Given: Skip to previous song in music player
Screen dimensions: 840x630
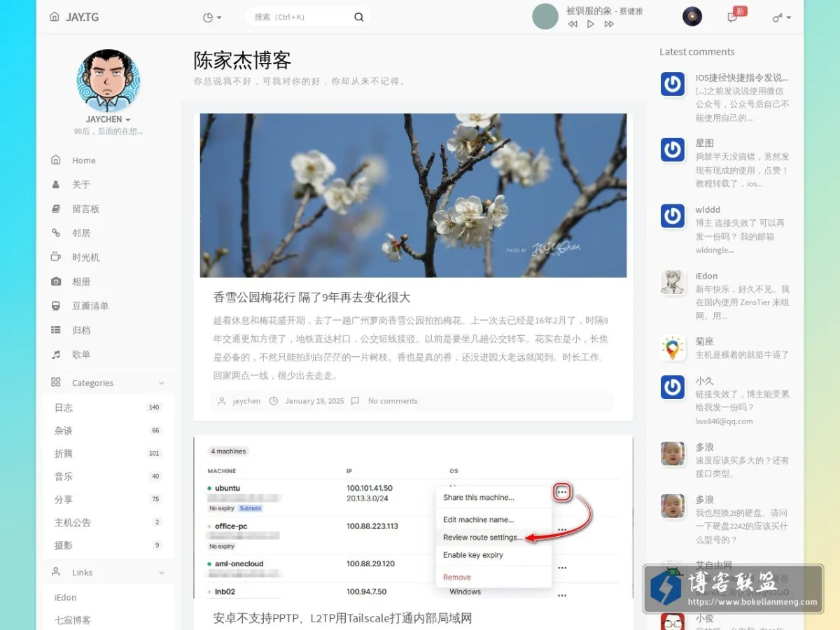Looking at the screenshot, I should pyautogui.click(x=573, y=24).
